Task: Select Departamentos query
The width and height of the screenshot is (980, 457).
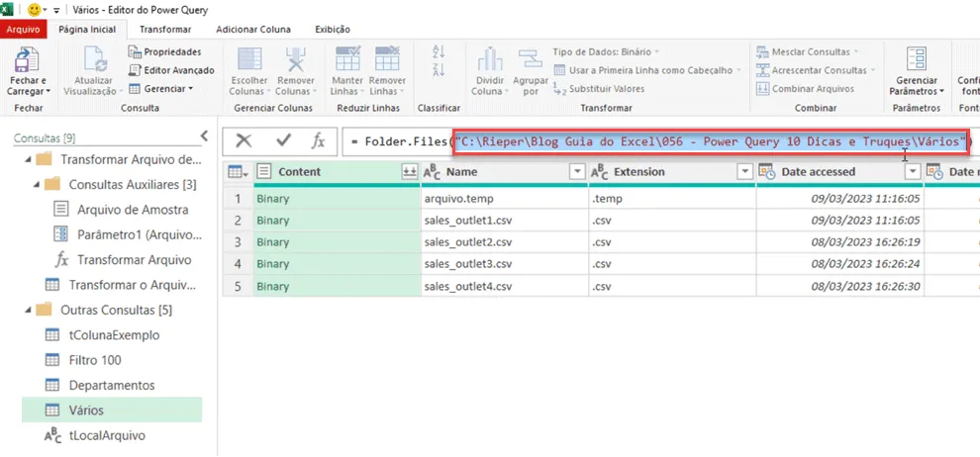Action: [112, 385]
